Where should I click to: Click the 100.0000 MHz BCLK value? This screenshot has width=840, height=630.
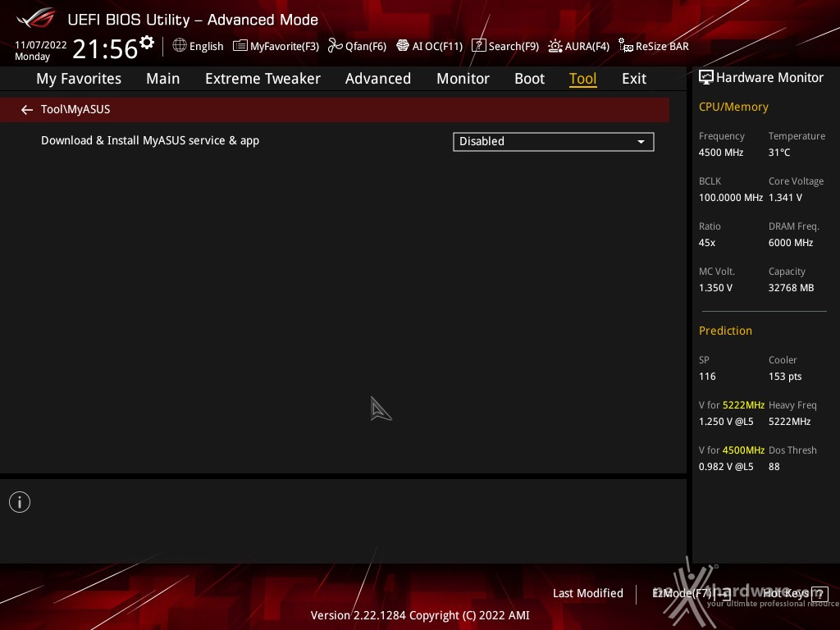coord(731,198)
